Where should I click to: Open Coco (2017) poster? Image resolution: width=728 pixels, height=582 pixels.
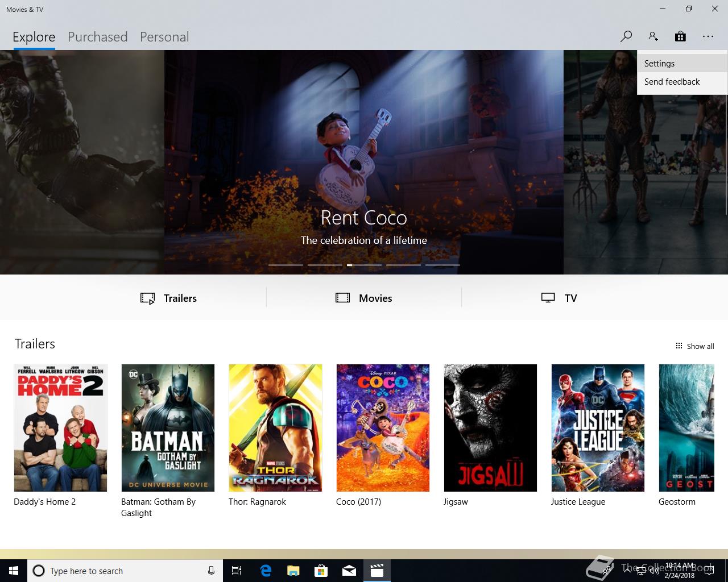[383, 428]
